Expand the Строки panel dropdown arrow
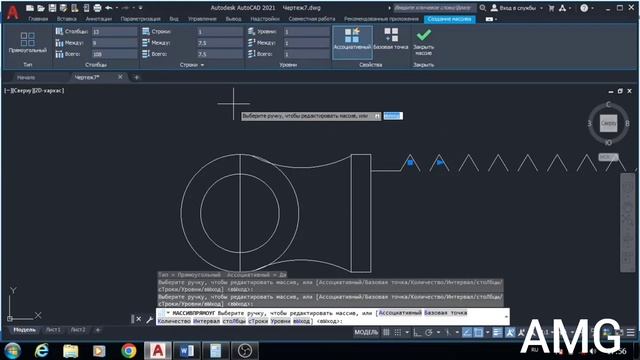This screenshot has width=640, height=360. coord(202,65)
